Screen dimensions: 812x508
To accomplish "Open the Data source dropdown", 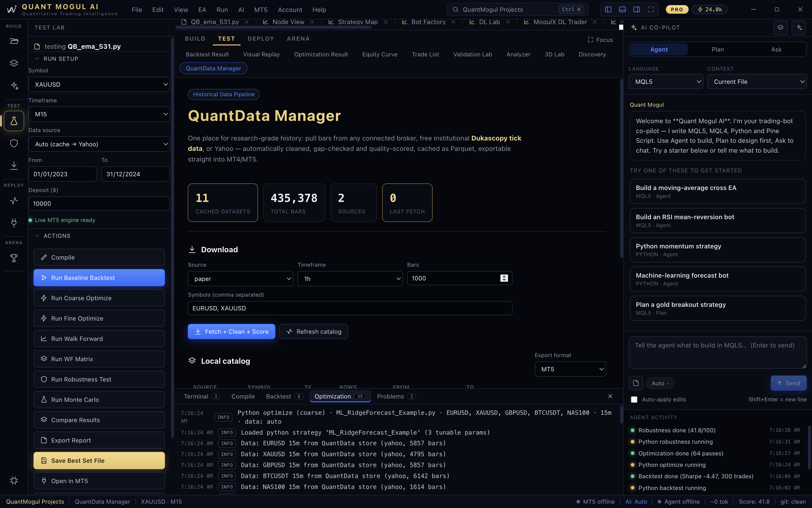I will click(x=99, y=144).
